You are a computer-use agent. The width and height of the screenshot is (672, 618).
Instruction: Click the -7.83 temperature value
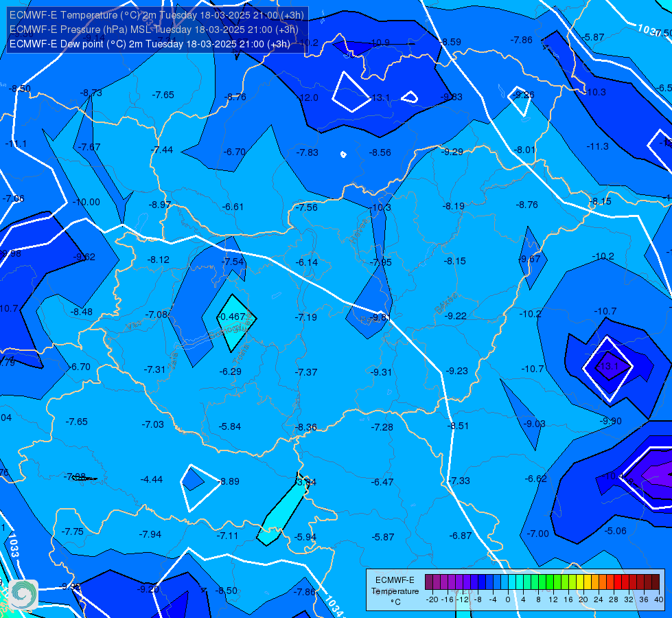click(308, 152)
